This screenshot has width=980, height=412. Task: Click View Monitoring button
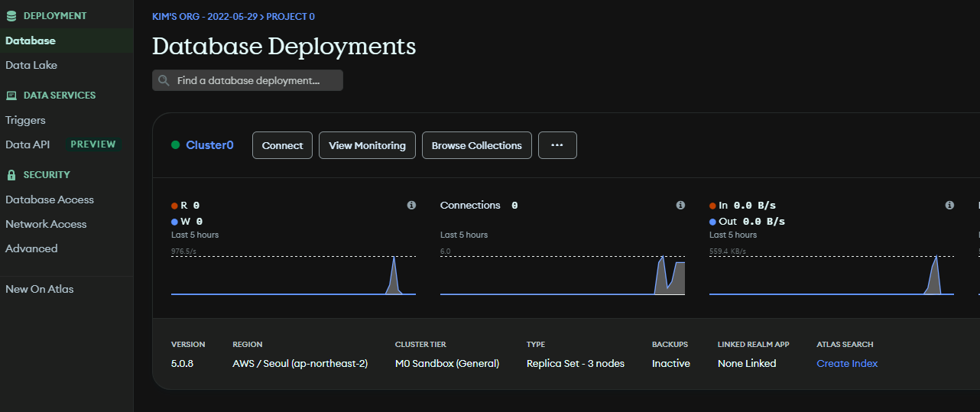point(367,145)
